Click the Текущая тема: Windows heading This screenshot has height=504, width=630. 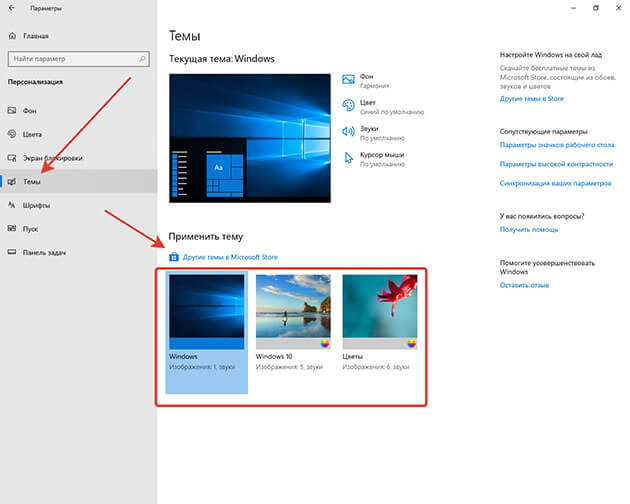coord(222,59)
